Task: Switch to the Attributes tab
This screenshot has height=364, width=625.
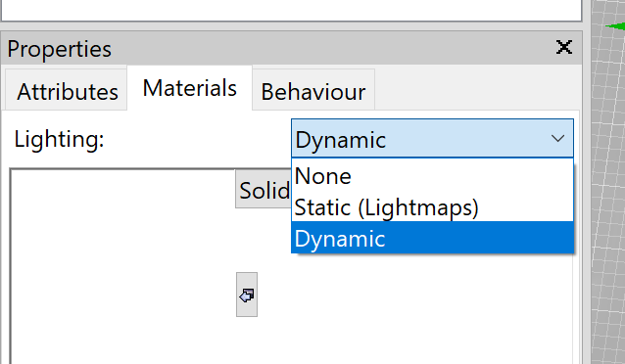Action: pyautogui.click(x=67, y=90)
